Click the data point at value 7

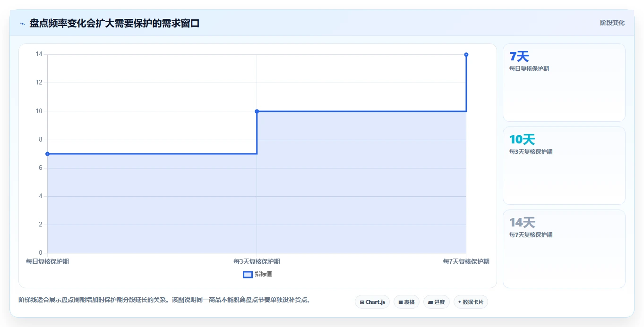pyautogui.click(x=47, y=154)
